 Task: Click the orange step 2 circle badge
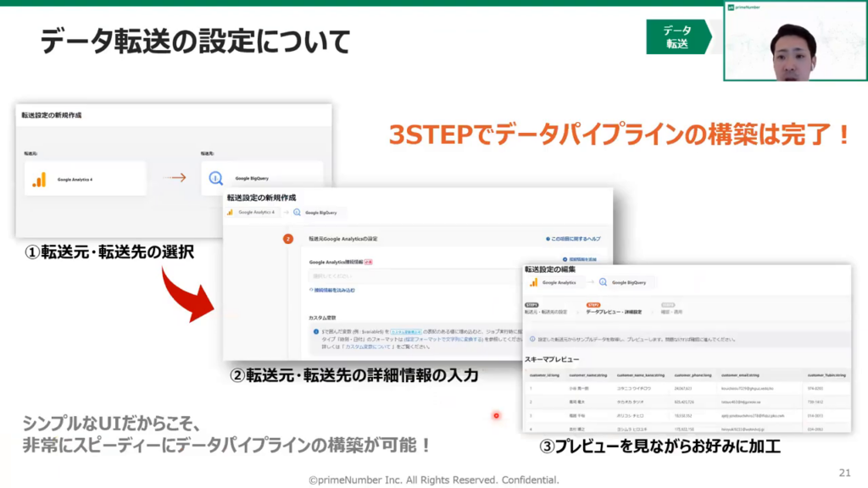point(287,239)
